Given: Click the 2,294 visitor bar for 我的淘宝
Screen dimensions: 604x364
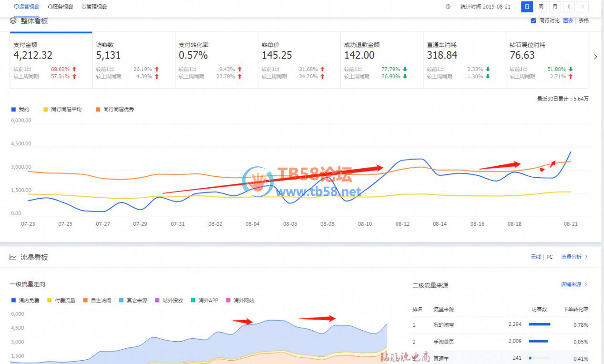Looking at the screenshot, I should click(x=540, y=324).
